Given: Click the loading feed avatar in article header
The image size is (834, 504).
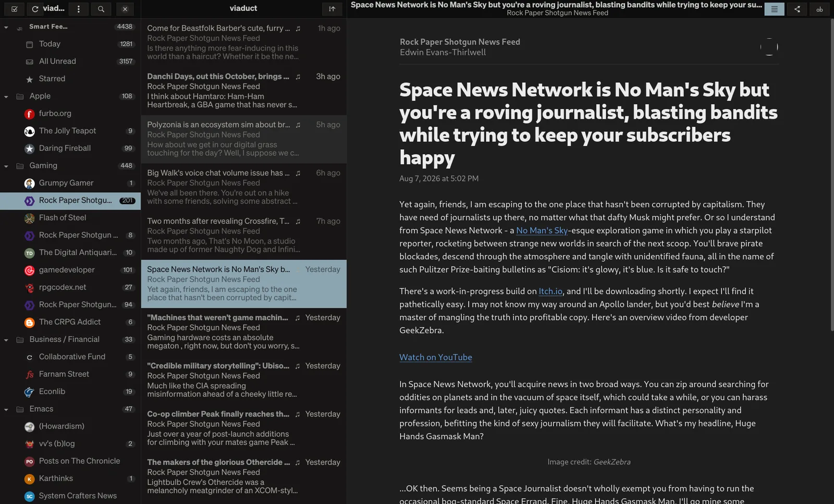Looking at the screenshot, I should (769, 47).
